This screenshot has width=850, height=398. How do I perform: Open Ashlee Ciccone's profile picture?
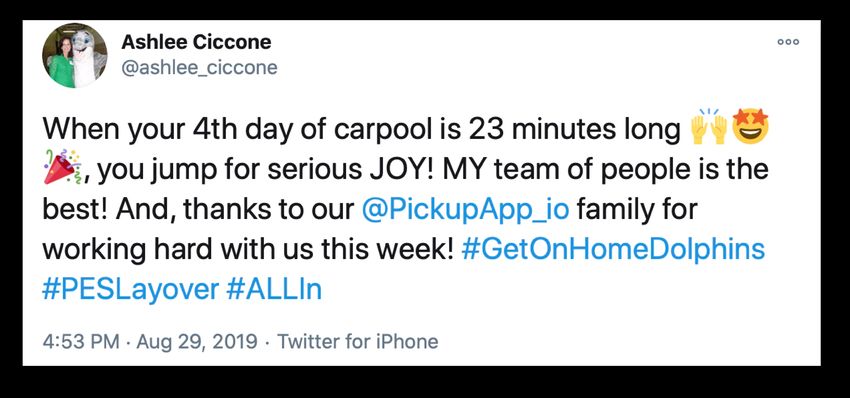pos(74,55)
